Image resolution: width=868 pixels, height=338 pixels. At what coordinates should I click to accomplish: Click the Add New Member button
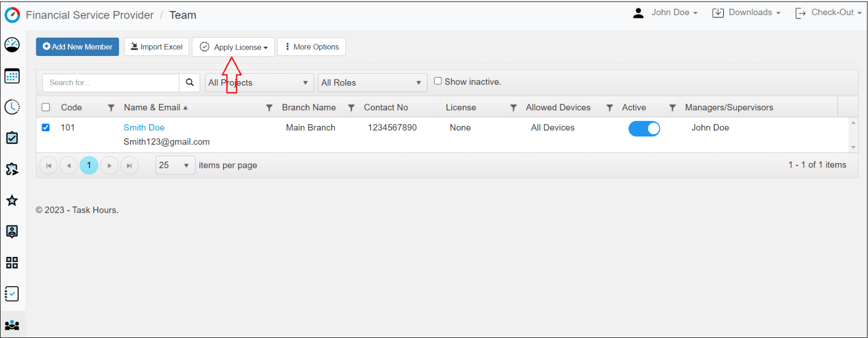click(x=78, y=47)
